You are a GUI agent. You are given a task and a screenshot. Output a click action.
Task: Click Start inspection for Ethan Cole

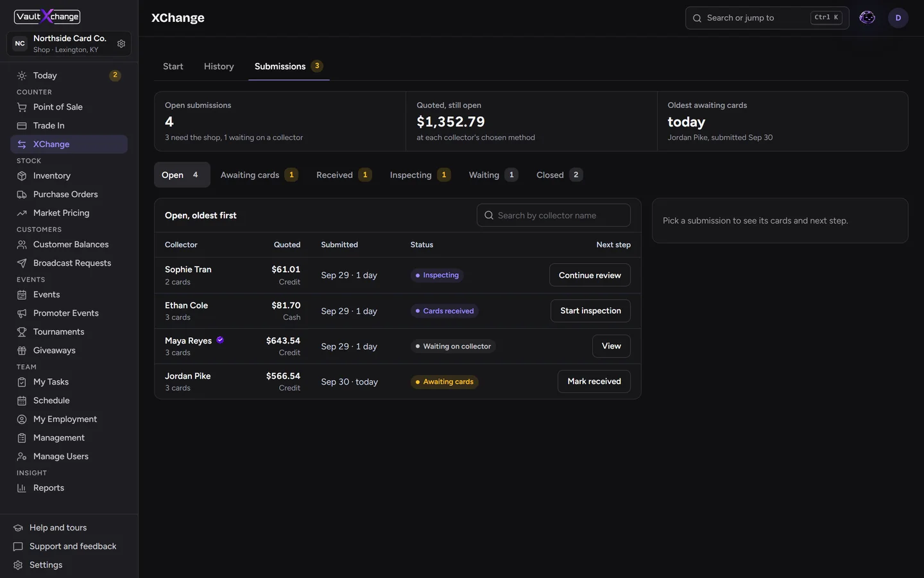coord(590,311)
